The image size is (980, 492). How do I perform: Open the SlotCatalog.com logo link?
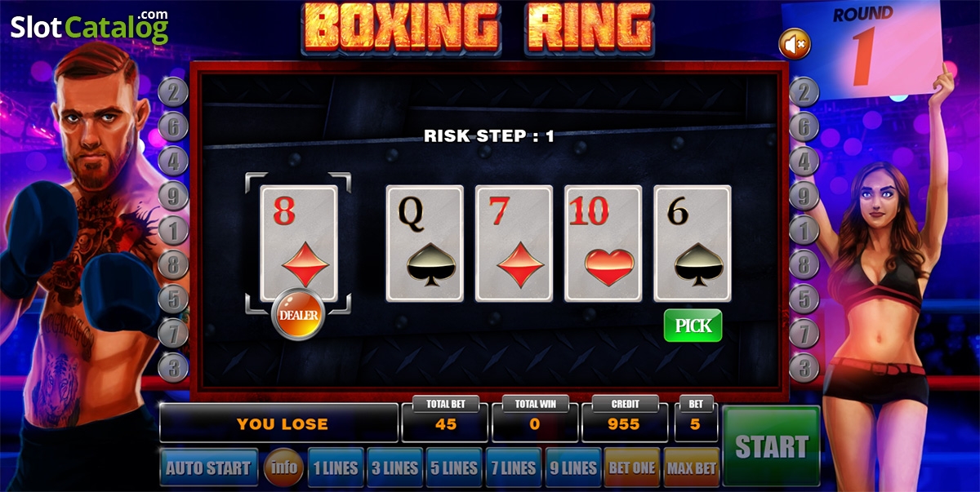(x=90, y=27)
